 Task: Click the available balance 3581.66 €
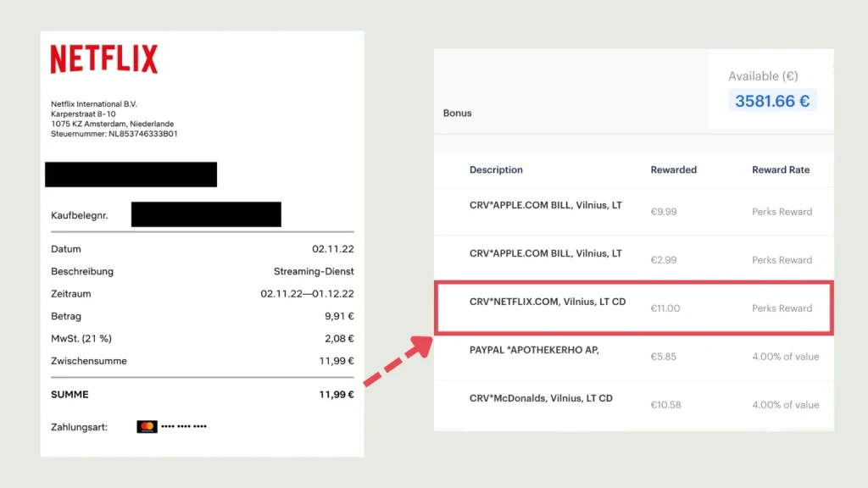coord(771,101)
